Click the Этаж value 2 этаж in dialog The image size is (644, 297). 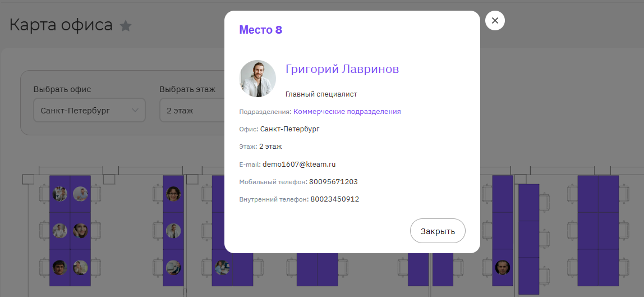click(270, 146)
